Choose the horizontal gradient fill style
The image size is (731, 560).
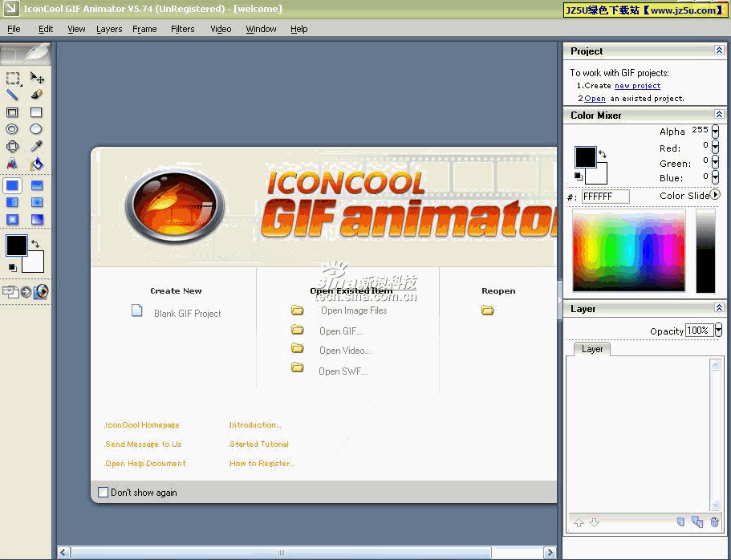12,202
